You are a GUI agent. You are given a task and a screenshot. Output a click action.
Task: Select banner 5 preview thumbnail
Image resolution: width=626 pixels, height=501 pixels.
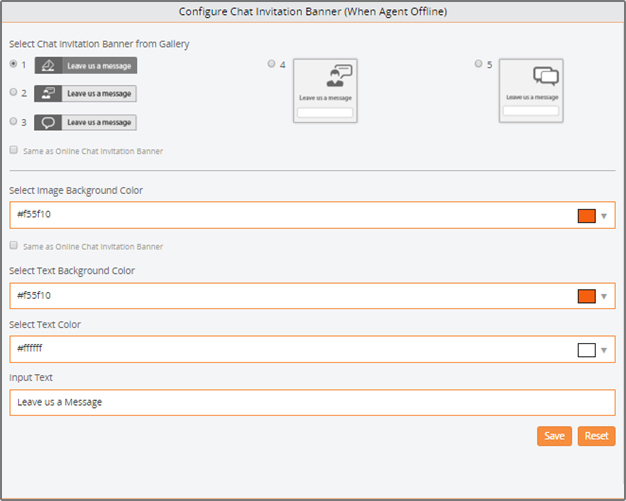coord(531,91)
